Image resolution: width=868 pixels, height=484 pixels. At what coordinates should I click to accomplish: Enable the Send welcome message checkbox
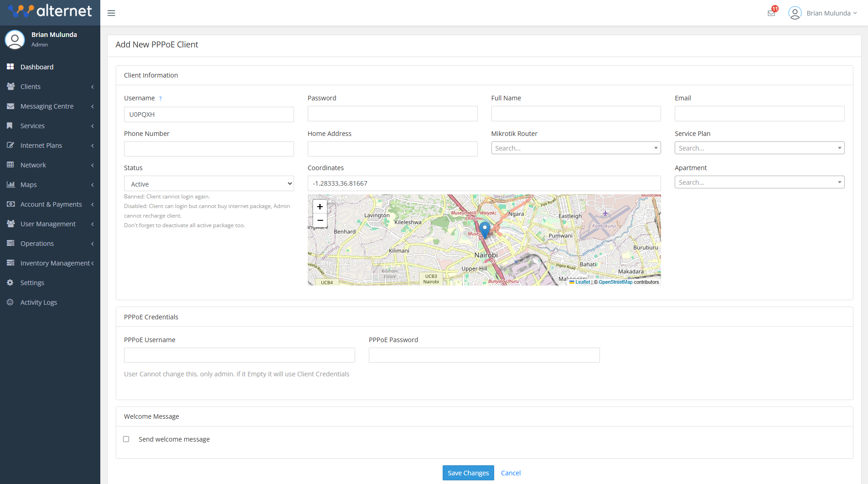tap(126, 439)
